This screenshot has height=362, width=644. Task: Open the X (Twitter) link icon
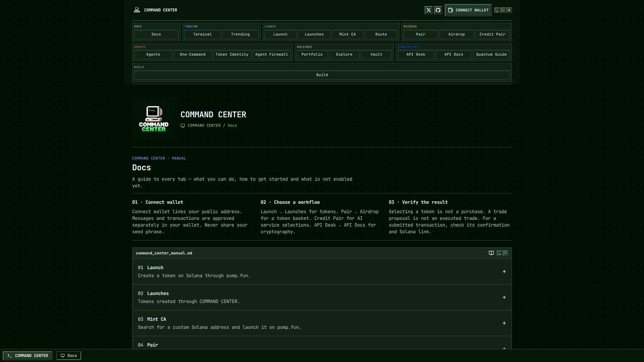tap(429, 10)
